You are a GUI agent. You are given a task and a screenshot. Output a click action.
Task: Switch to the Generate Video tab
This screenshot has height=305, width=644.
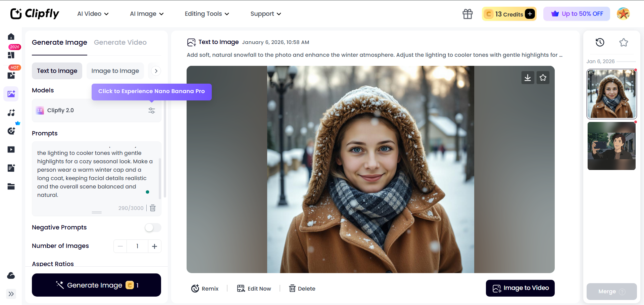(120, 42)
